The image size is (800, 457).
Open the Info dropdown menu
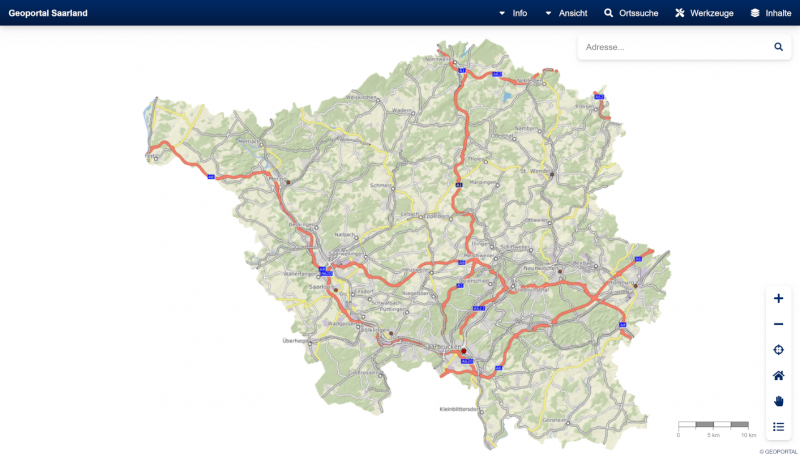[513, 13]
